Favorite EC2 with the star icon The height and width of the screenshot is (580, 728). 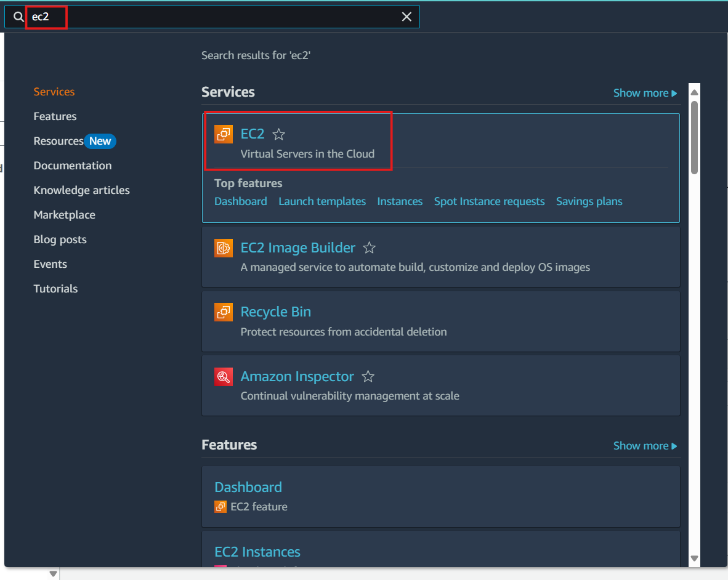[x=278, y=134]
